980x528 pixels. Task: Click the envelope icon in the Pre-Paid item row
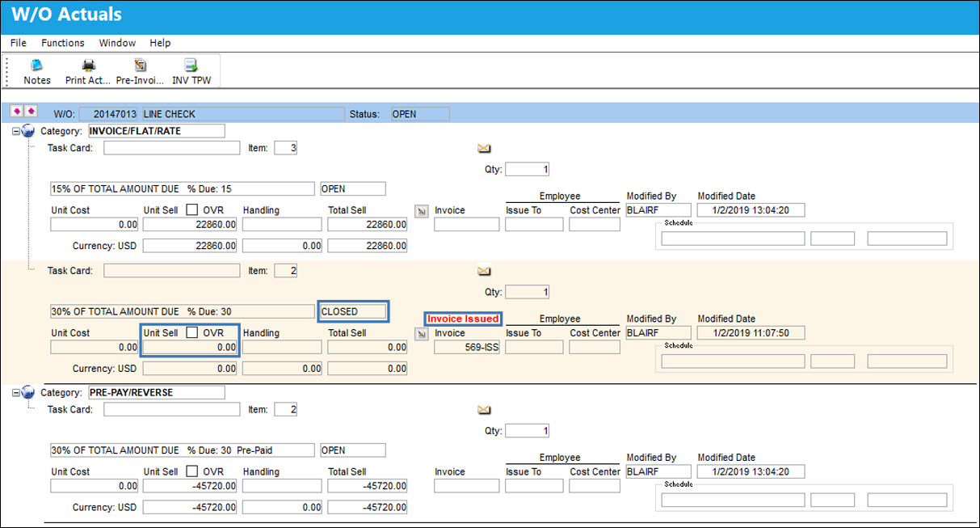coord(484,410)
